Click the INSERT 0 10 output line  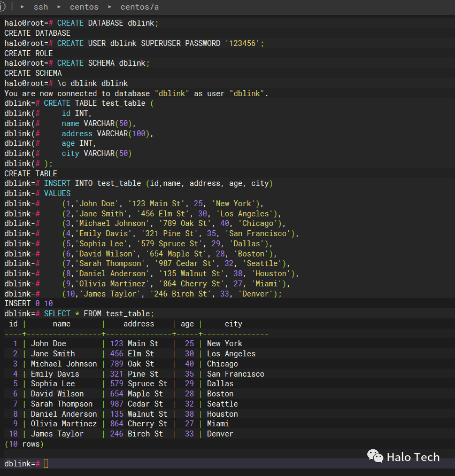[x=28, y=303]
